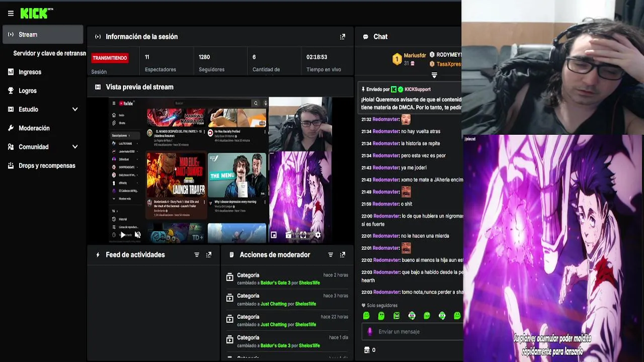
Task: Click the Categoría entry from hace 22 horas
Action: 287,320
